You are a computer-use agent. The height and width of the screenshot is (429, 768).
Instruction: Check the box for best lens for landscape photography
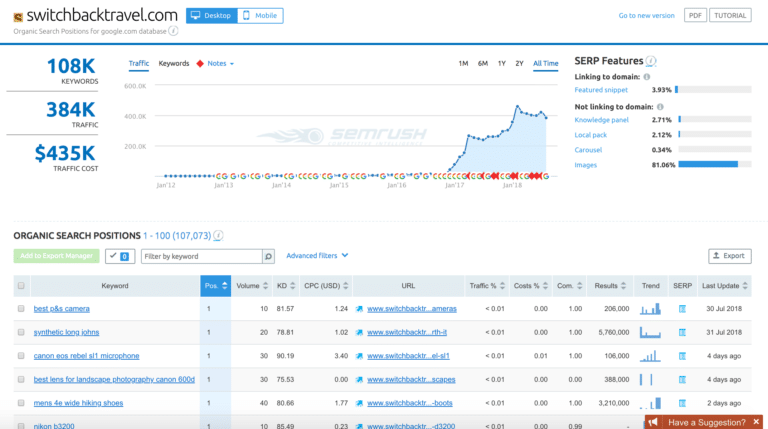click(21, 379)
